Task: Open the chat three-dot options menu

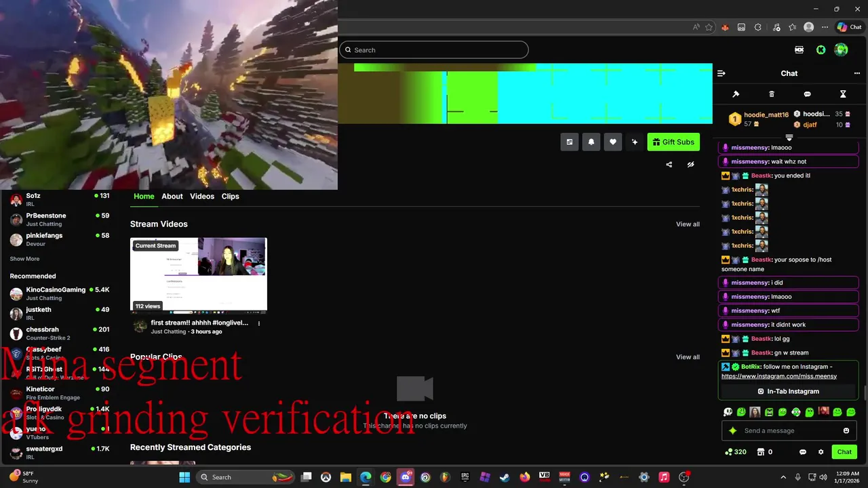Action: coord(857,73)
